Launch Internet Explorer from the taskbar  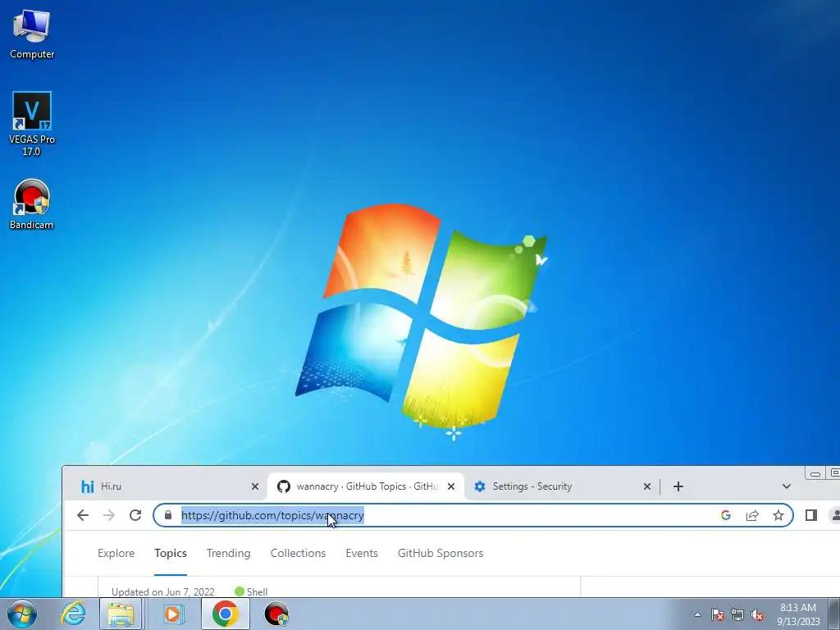coord(73,614)
